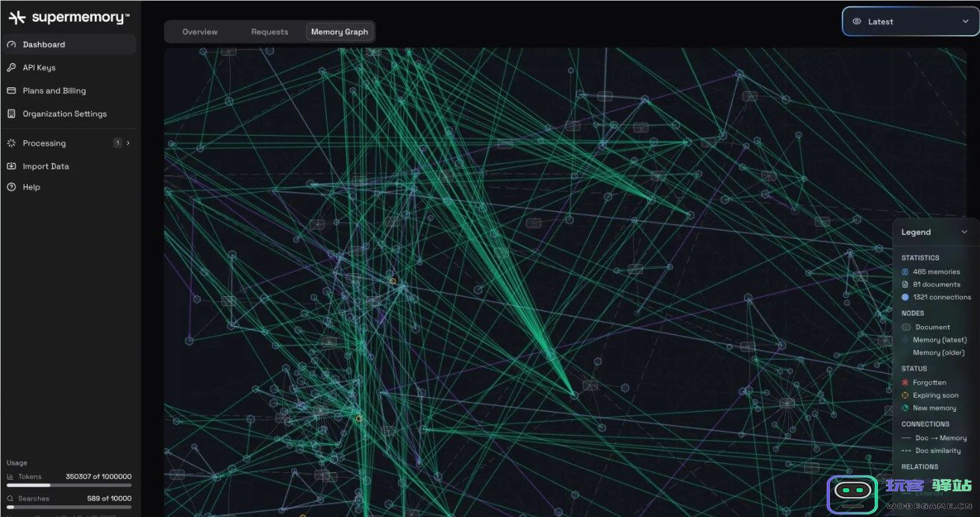Click the Processing spinner icon
980x517 pixels.
[x=11, y=143]
